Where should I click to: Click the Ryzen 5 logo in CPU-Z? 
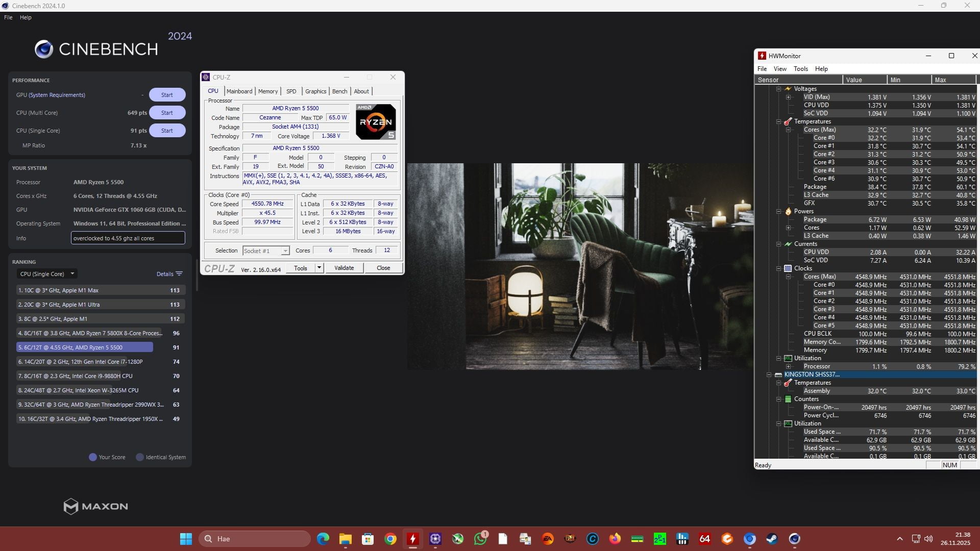pyautogui.click(x=376, y=121)
